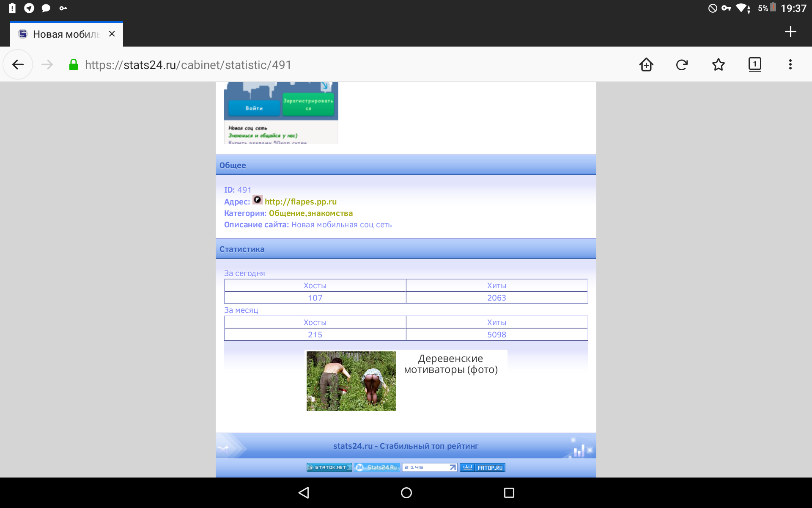Click the Stats24.Ru counter badge
Viewport: 812px width, 508px height.
pos(377,467)
